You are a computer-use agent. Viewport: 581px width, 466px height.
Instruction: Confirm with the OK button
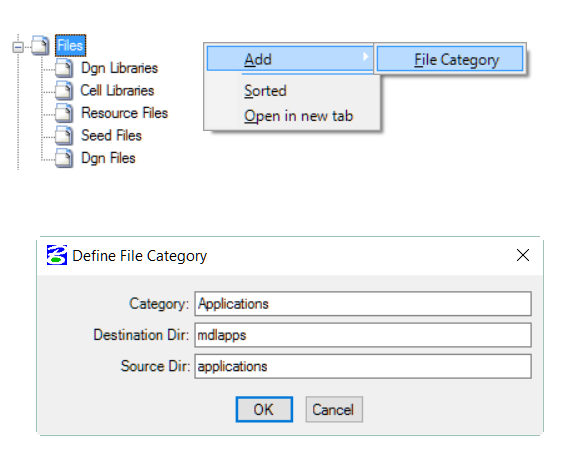click(x=264, y=409)
